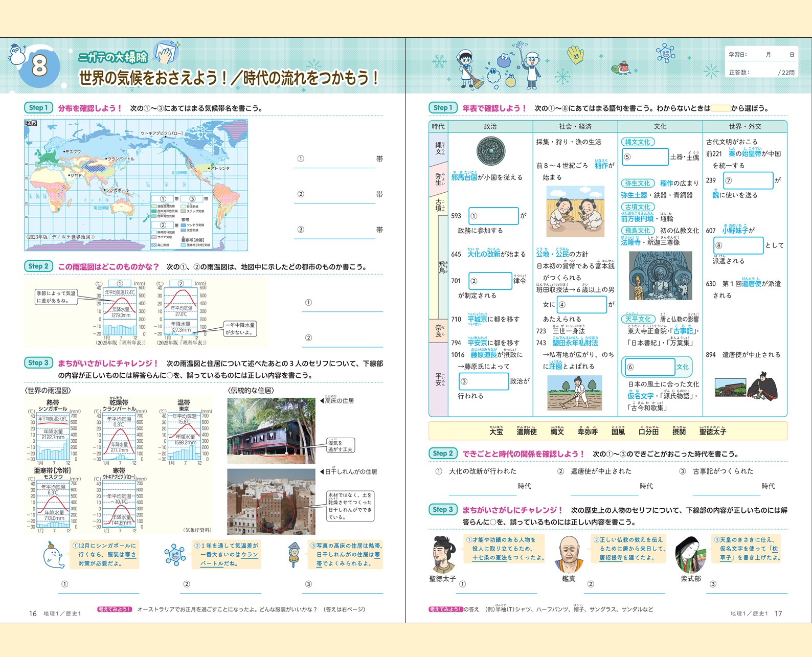
Task: Click the ツンドラ気候 legend color swatch
Action: pyautogui.click(x=184, y=225)
